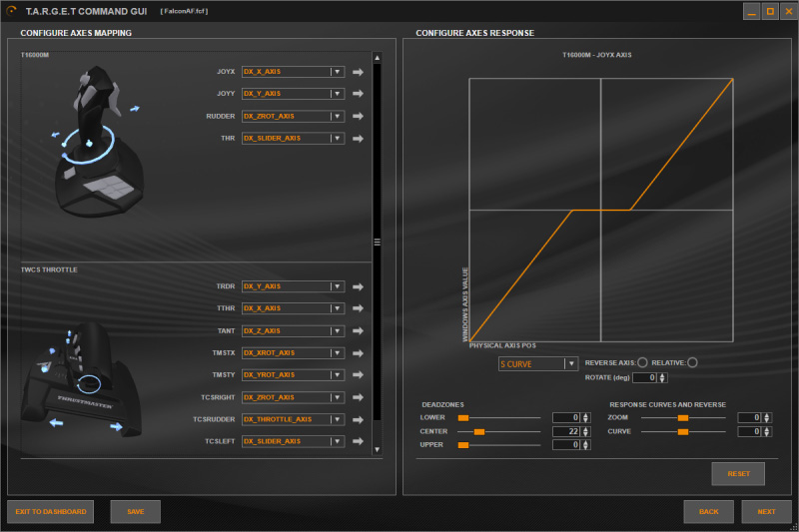Click the ROTATE (deg) value field

tap(645, 377)
